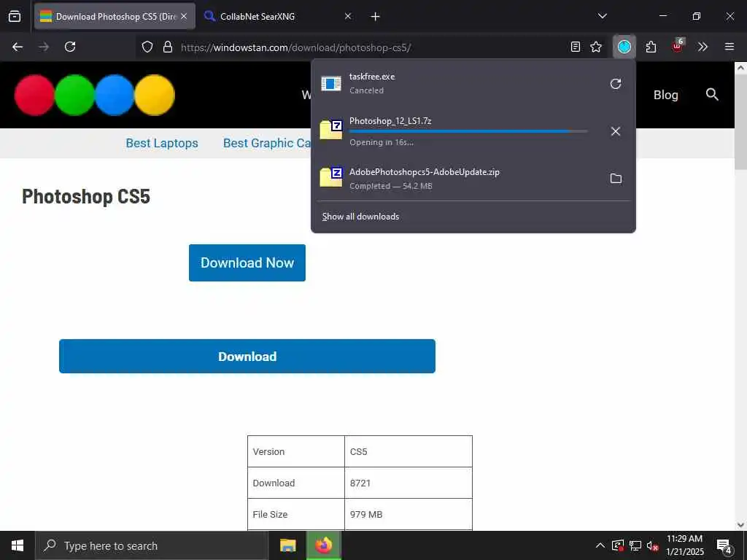Click the zip archive icon for AdobeUpdate

coord(331,177)
